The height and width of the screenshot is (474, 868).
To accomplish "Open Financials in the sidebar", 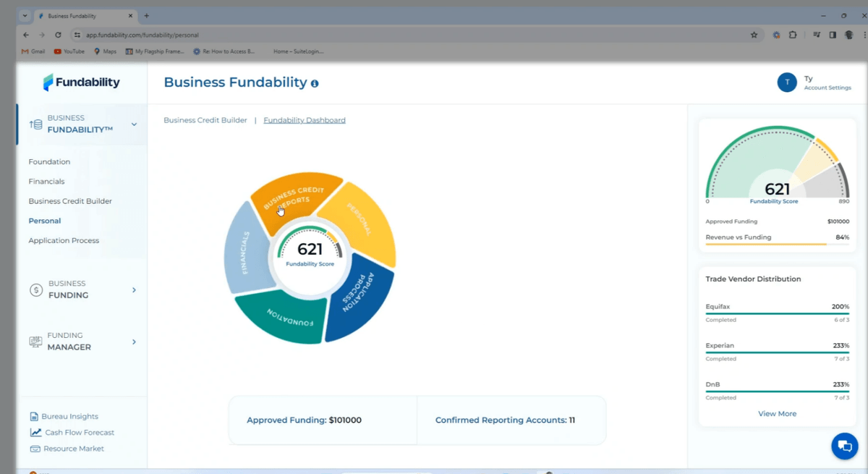I will click(x=46, y=182).
